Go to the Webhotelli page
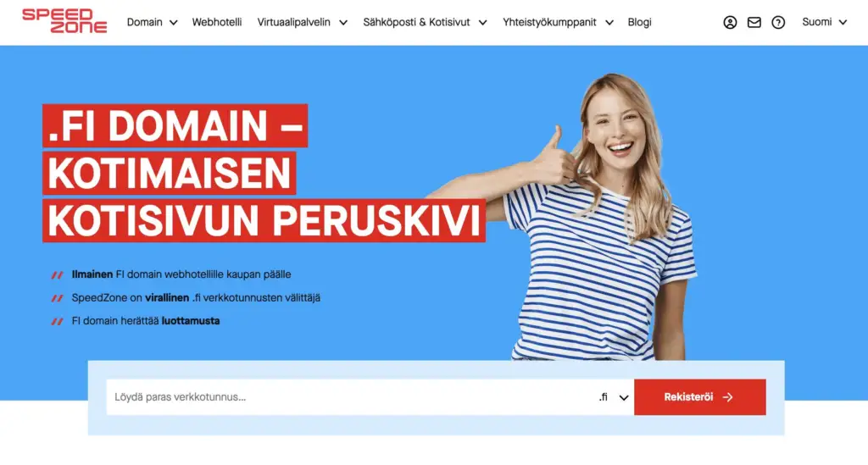The width and height of the screenshot is (868, 465). point(217,22)
